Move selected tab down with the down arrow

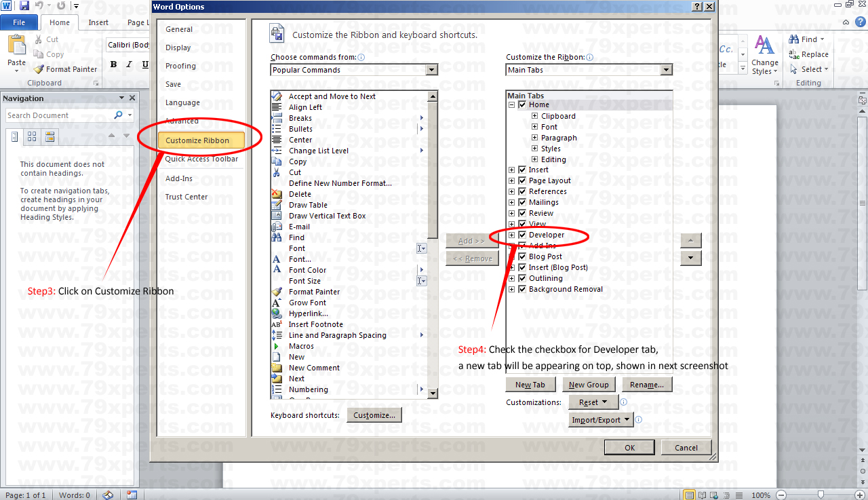pyautogui.click(x=690, y=258)
